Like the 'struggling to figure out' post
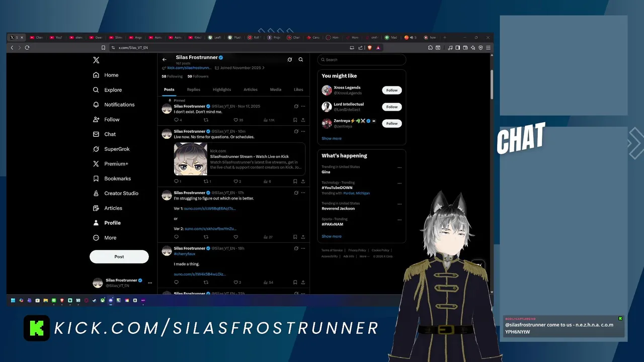Screen dimensions: 644x362 [x=235, y=237]
